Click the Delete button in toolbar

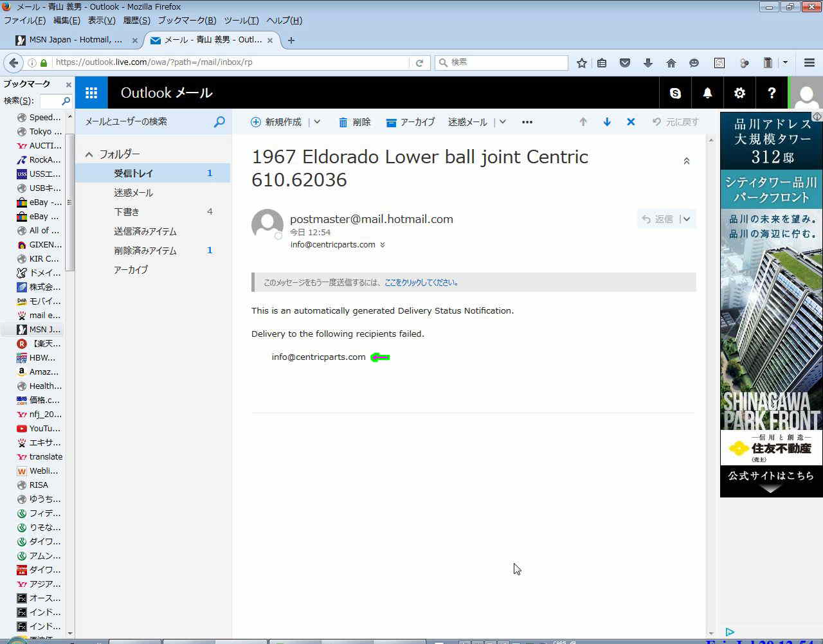(x=355, y=122)
